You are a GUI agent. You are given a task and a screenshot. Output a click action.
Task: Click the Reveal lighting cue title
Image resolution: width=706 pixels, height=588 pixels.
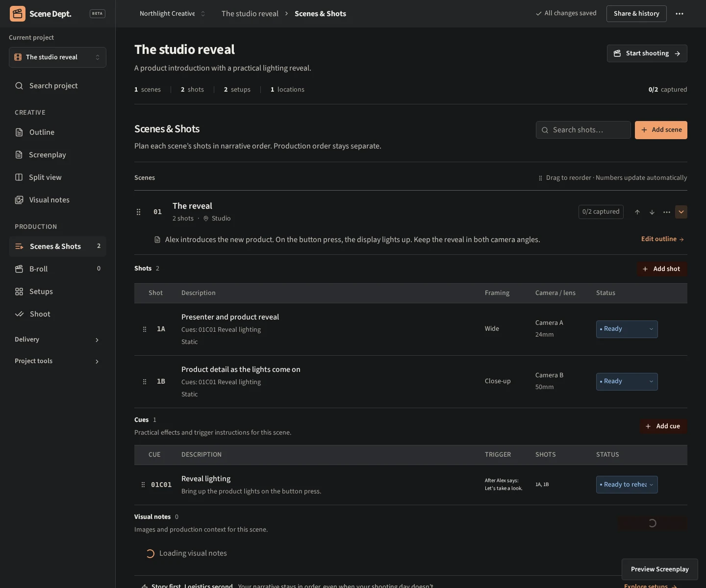206,479
